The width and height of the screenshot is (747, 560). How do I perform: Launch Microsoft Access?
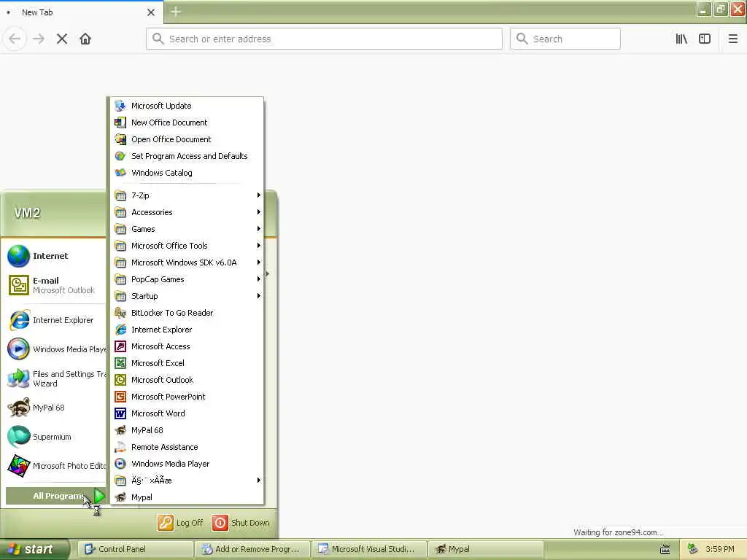(187, 346)
